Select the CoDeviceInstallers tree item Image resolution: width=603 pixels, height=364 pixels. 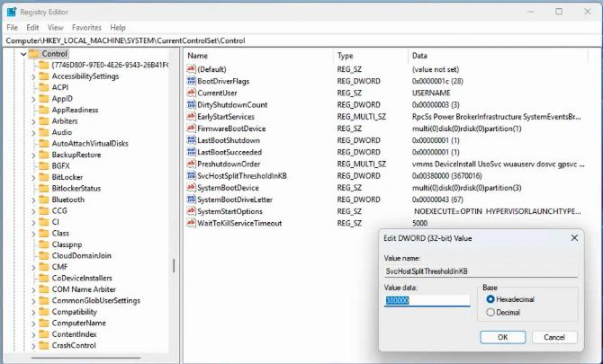pyautogui.click(x=82, y=278)
